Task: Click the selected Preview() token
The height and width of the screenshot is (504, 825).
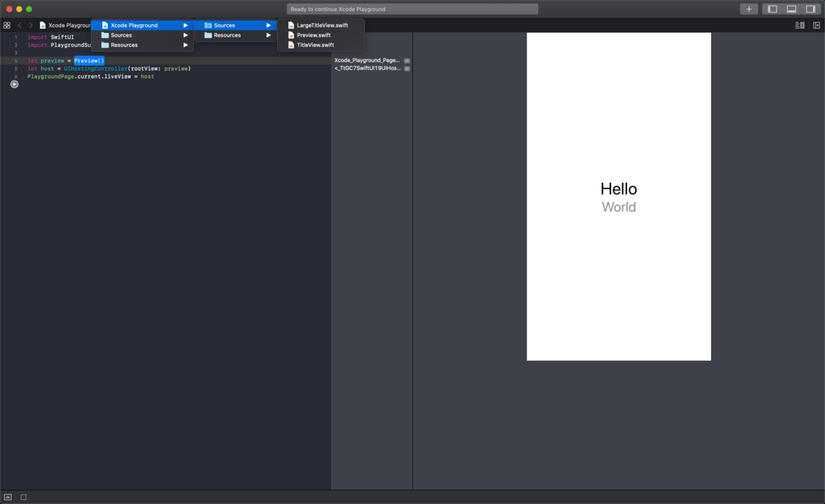Action: click(x=89, y=61)
